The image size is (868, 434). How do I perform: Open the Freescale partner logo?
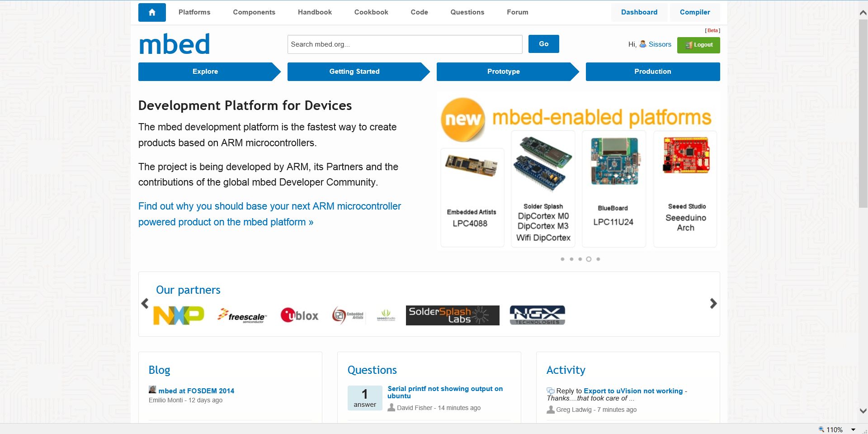click(242, 315)
